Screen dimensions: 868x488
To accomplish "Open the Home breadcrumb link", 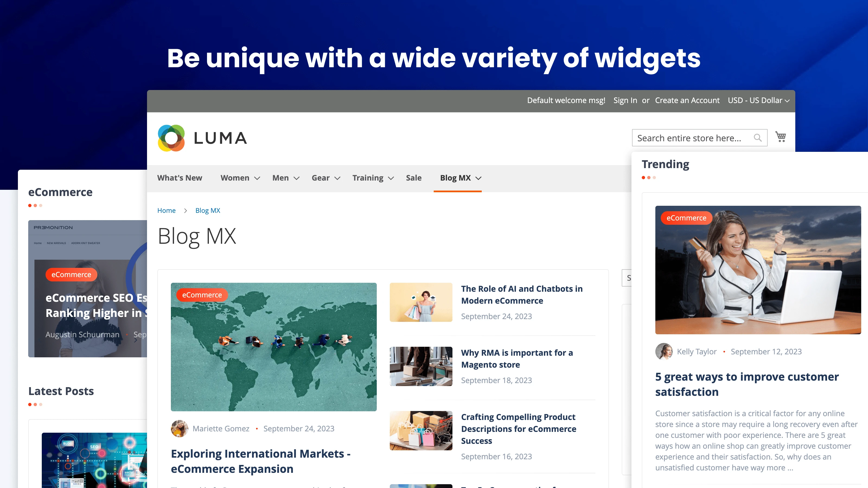I will point(166,210).
